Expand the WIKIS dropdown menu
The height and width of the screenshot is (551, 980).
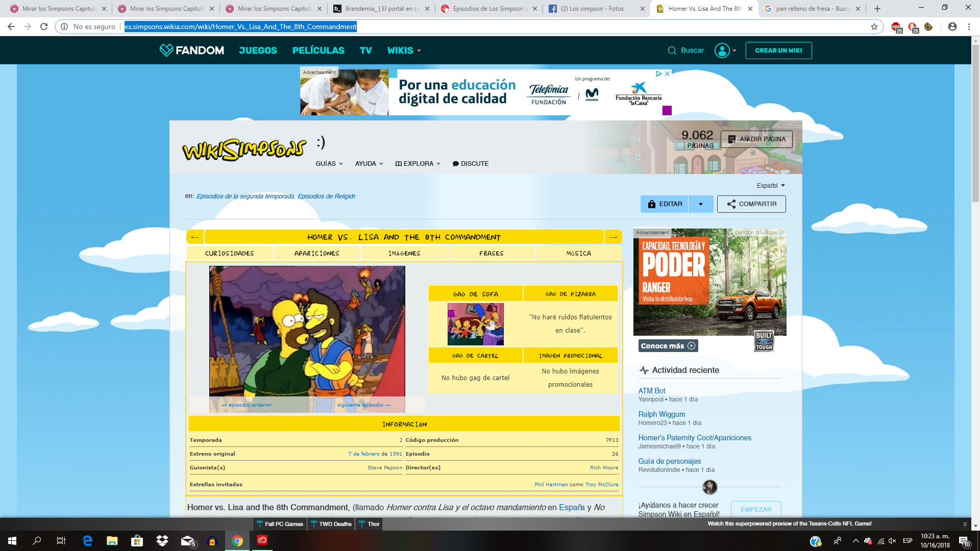[404, 51]
